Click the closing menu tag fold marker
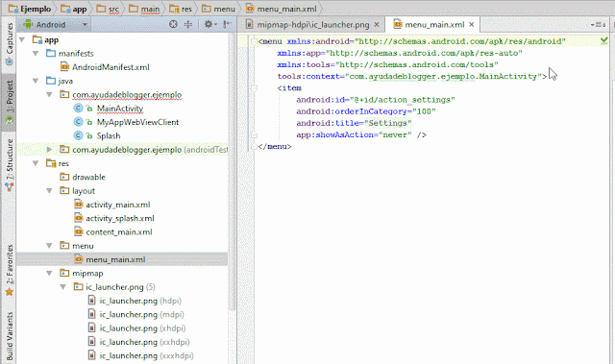 [x=254, y=147]
